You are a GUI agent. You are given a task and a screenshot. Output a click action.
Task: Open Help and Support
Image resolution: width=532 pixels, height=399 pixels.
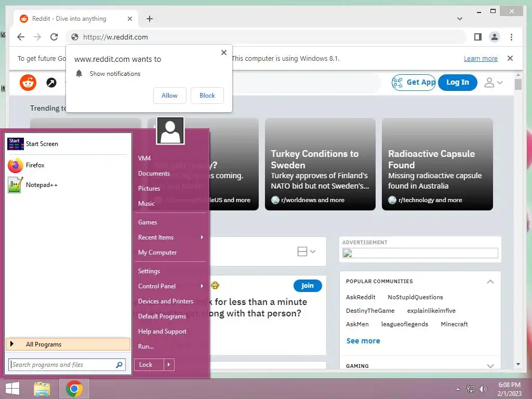tap(162, 331)
